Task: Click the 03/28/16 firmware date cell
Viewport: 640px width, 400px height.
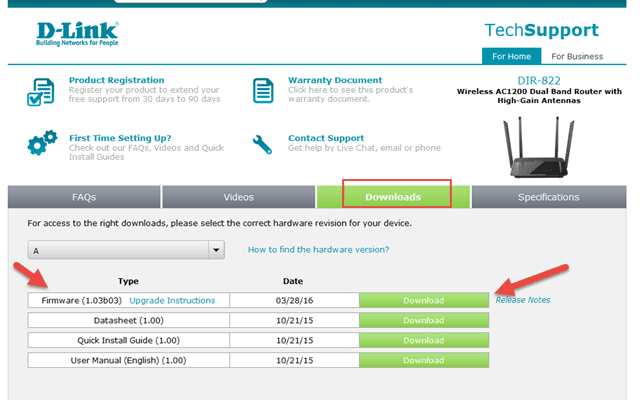Action: coord(294,300)
